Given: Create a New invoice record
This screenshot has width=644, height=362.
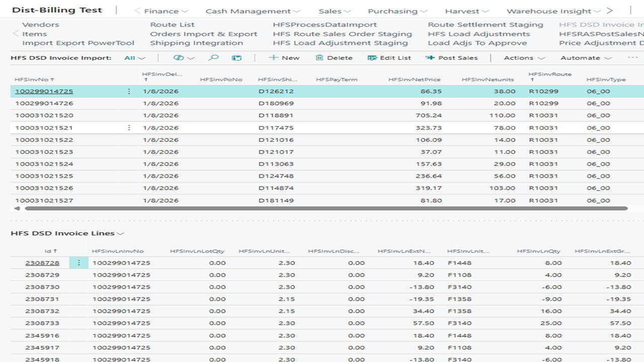Looking at the screenshot, I should [284, 58].
